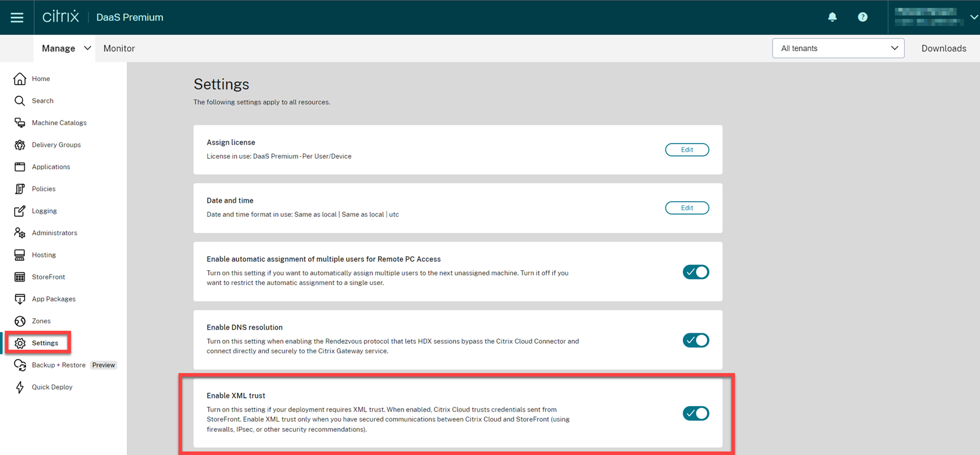Edit the Assign license setting

tap(687, 150)
